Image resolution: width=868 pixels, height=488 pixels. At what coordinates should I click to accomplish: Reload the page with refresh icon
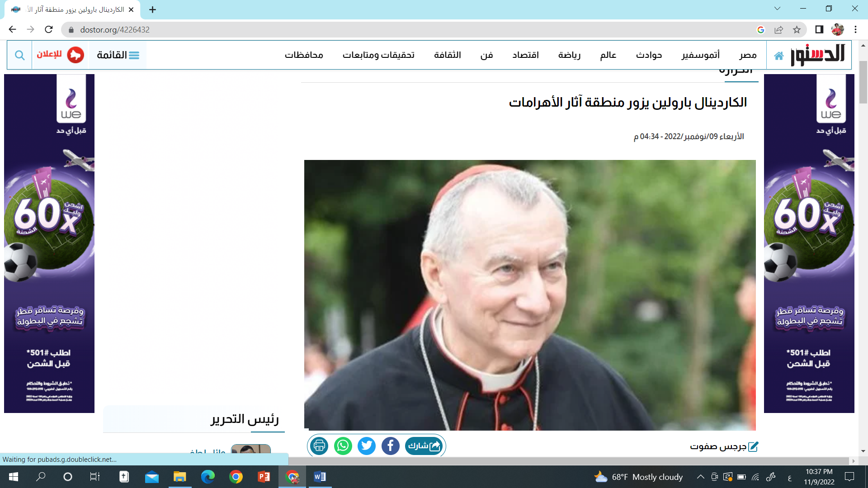49,29
